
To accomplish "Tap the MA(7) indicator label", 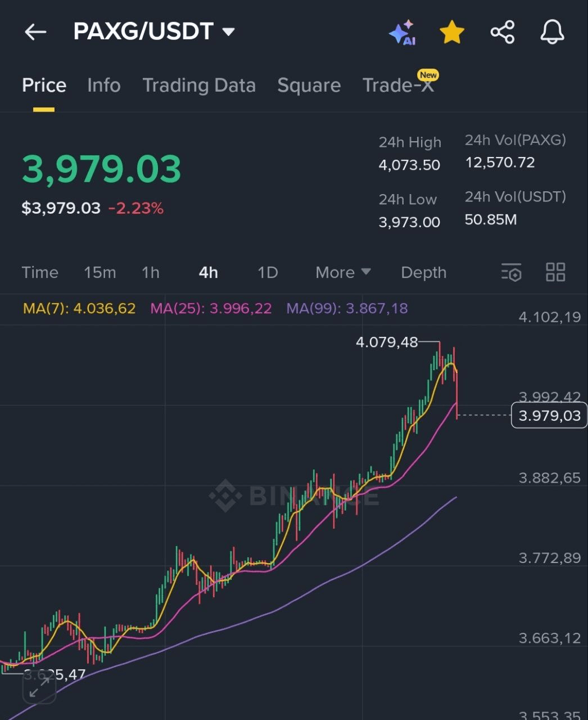I will 79,308.
